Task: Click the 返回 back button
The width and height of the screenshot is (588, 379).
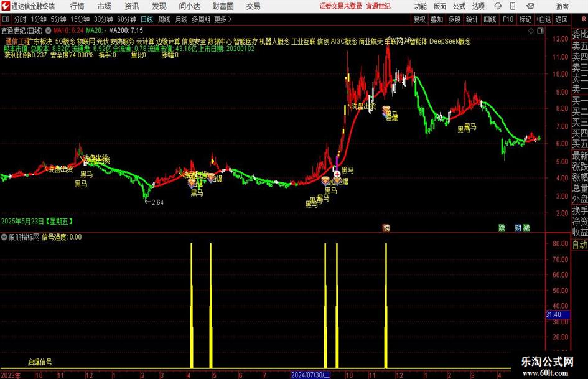Action: click(561, 19)
